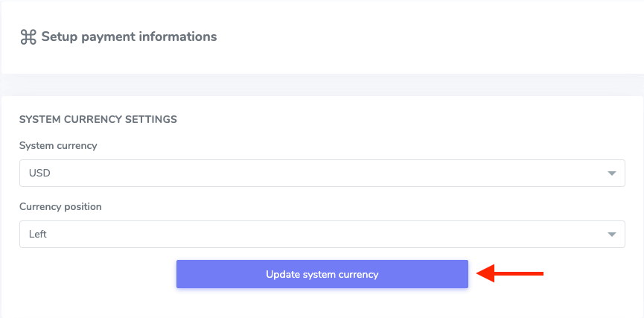Open the System currency select box
644x318 pixels.
point(322,174)
